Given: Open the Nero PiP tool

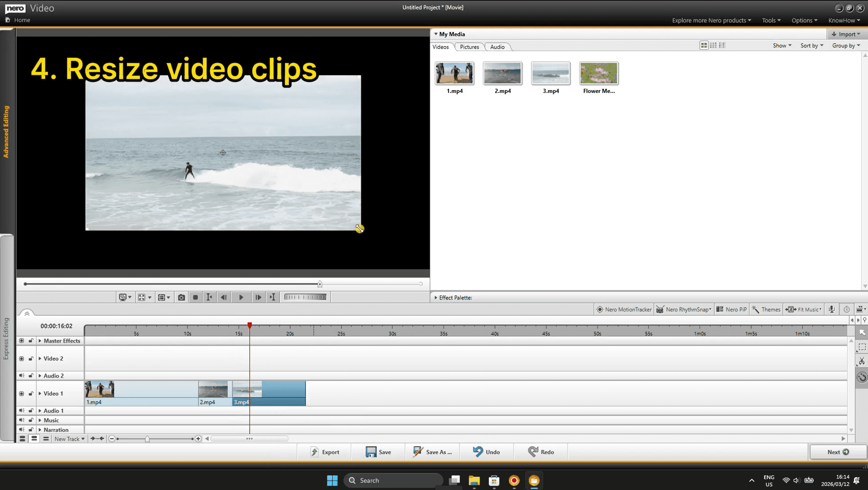Looking at the screenshot, I should point(731,309).
